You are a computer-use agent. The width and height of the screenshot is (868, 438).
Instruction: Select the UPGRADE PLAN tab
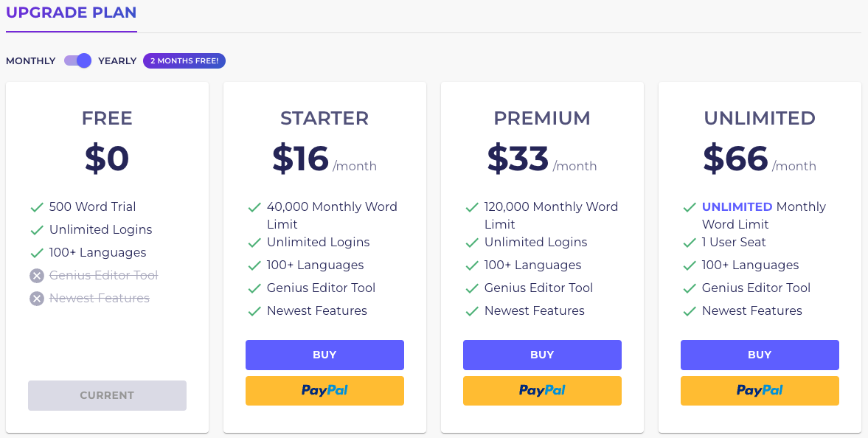pos(71,13)
